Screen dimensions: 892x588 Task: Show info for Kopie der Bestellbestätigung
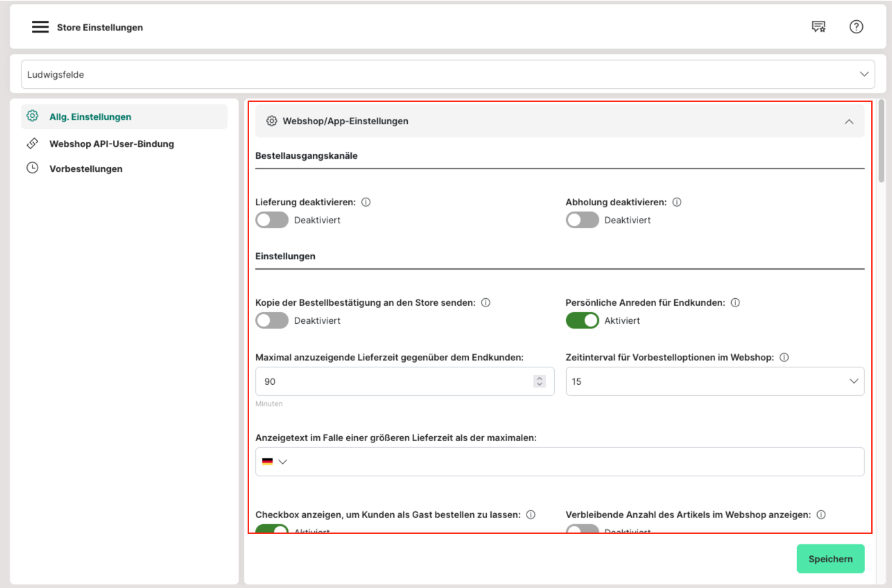(x=486, y=303)
